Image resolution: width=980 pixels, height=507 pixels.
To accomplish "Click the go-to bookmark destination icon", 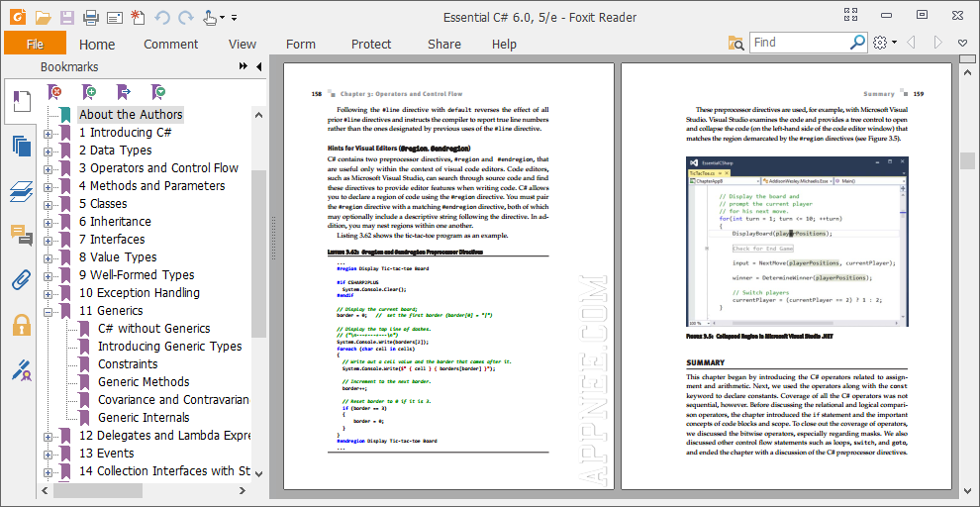I will tap(125, 93).
